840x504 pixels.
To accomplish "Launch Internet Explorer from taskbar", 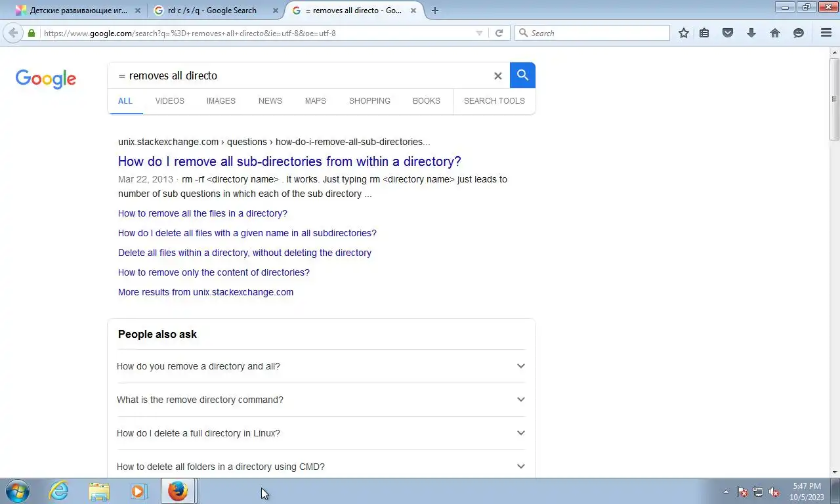I will click(59, 491).
